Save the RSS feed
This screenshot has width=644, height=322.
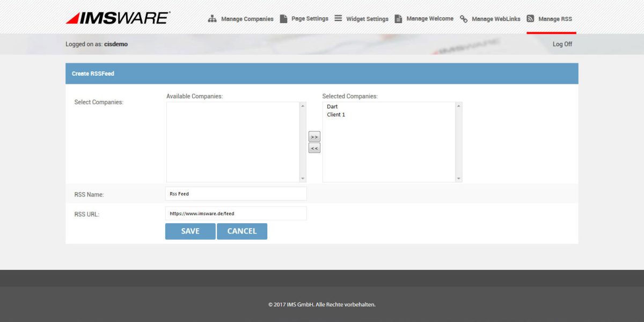click(190, 231)
